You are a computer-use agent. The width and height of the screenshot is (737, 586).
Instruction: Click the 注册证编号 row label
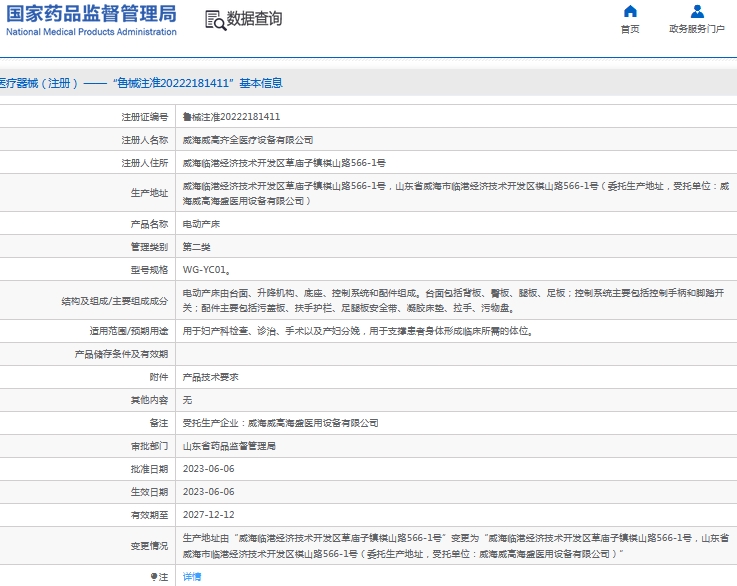(x=145, y=117)
